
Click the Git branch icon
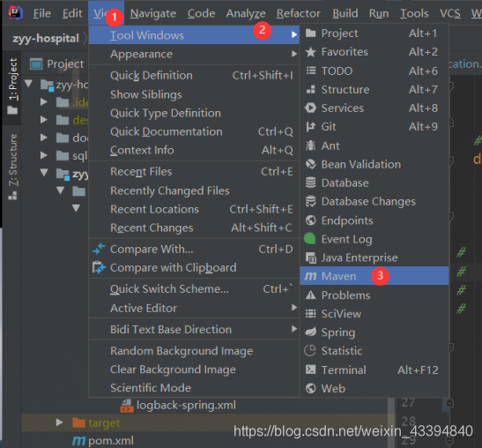tap(310, 127)
